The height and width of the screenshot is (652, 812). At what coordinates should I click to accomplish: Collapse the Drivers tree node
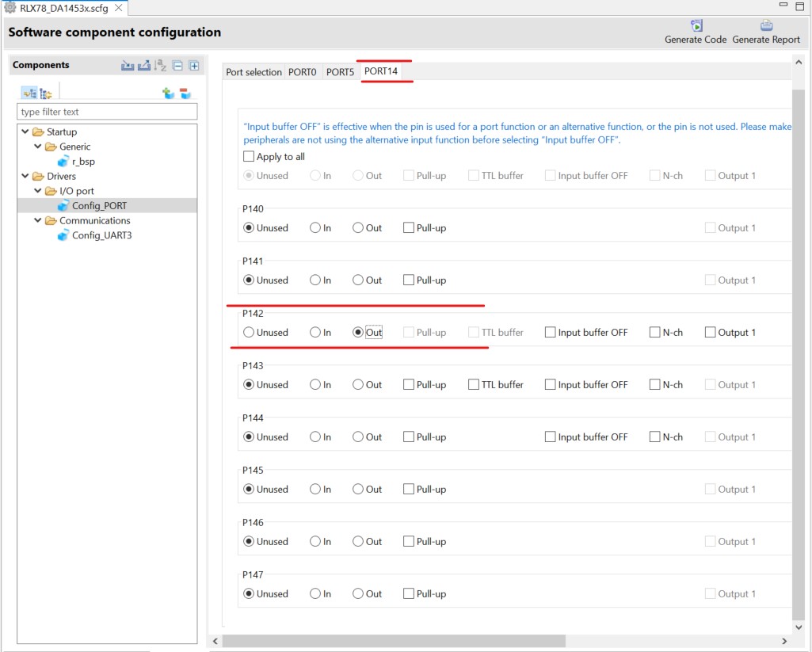(x=25, y=176)
